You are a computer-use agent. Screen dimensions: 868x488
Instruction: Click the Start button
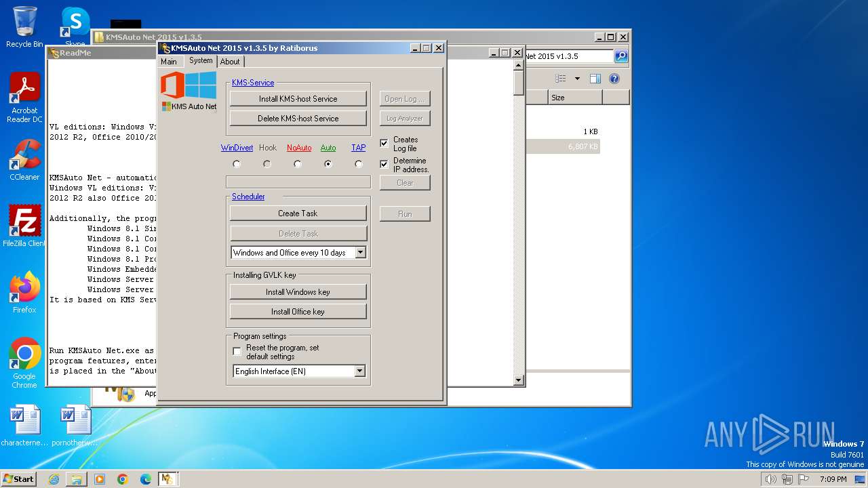(18, 479)
